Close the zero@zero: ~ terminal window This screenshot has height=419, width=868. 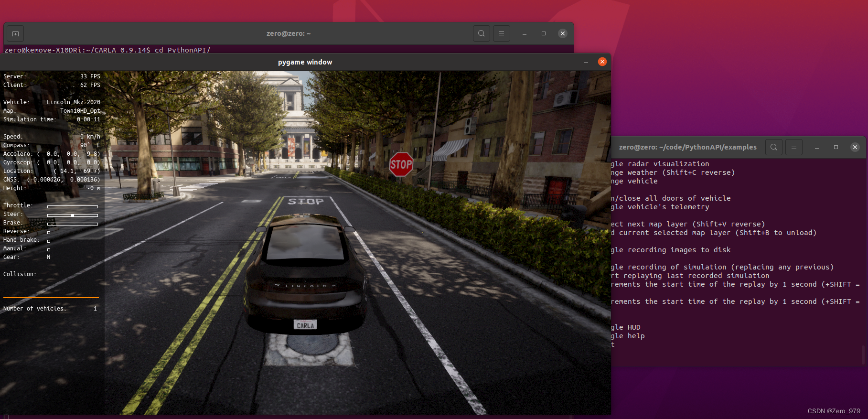click(x=562, y=33)
